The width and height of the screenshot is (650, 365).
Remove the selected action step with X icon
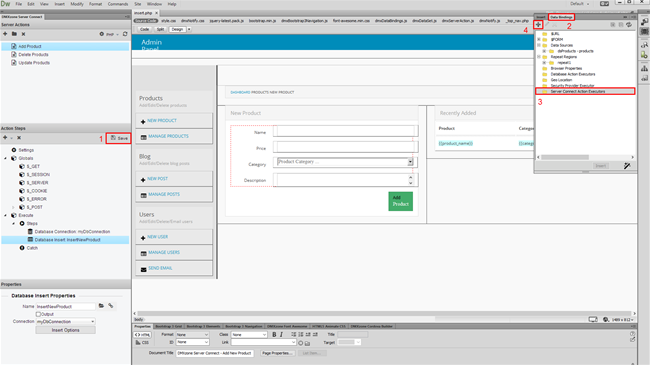[19, 138]
